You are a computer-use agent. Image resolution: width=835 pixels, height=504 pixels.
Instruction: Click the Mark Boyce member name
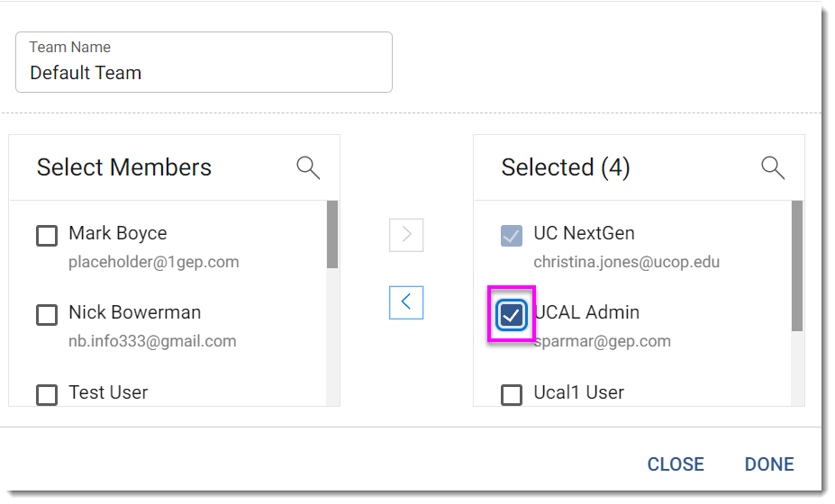click(118, 233)
